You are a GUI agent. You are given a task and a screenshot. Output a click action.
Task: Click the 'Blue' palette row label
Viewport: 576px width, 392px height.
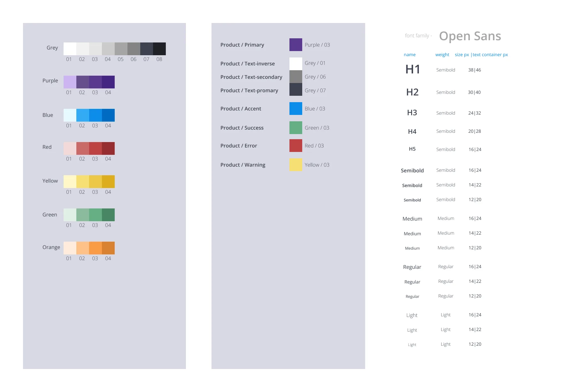point(48,115)
